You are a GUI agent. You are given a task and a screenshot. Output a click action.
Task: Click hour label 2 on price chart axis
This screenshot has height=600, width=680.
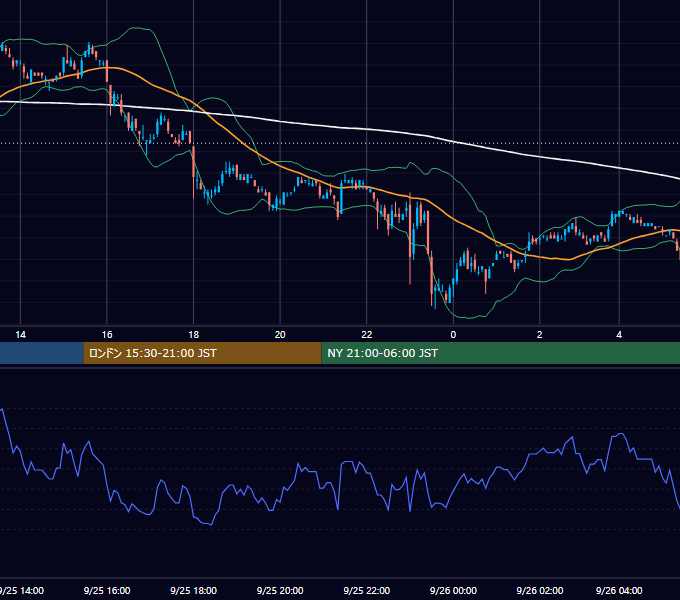(539, 335)
